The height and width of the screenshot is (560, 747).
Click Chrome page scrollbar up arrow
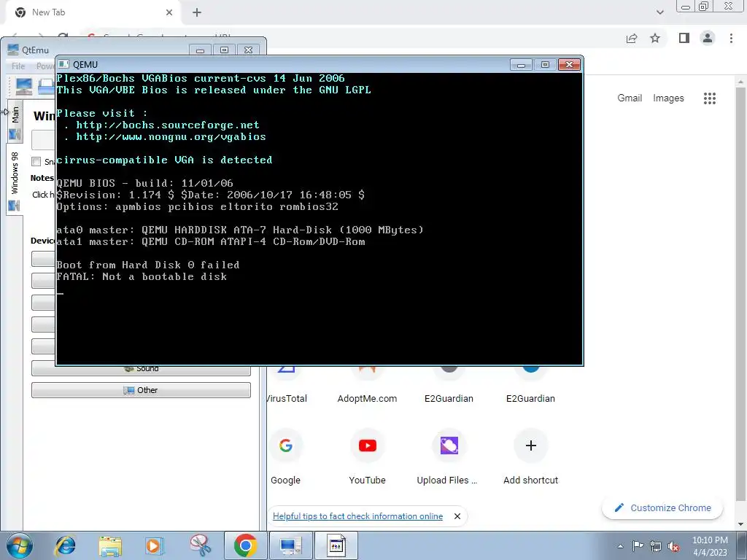click(x=741, y=82)
